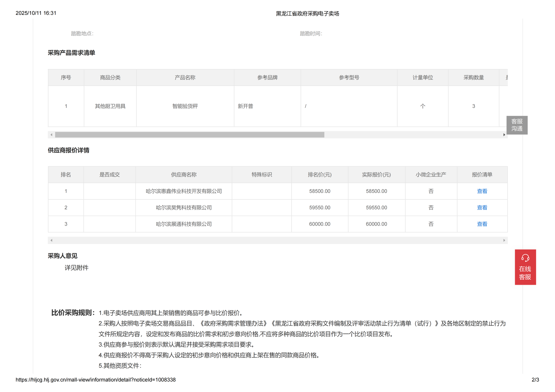This screenshot has height=392, width=555.
Task: Click left arrow of product table scrollbar
Action: (51, 135)
